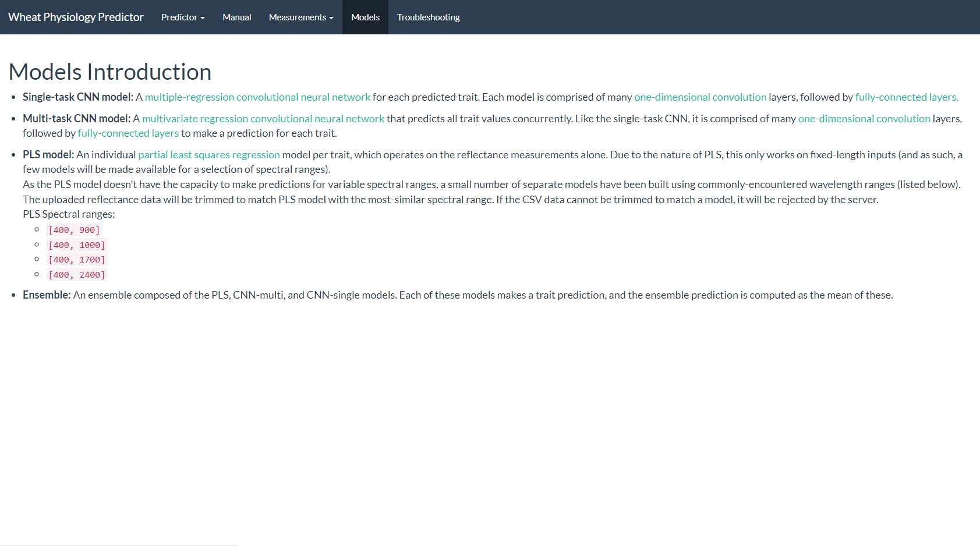Click one-dimensional convolution link in Multi-task paragraph
980x546 pixels.
pyautogui.click(x=864, y=119)
